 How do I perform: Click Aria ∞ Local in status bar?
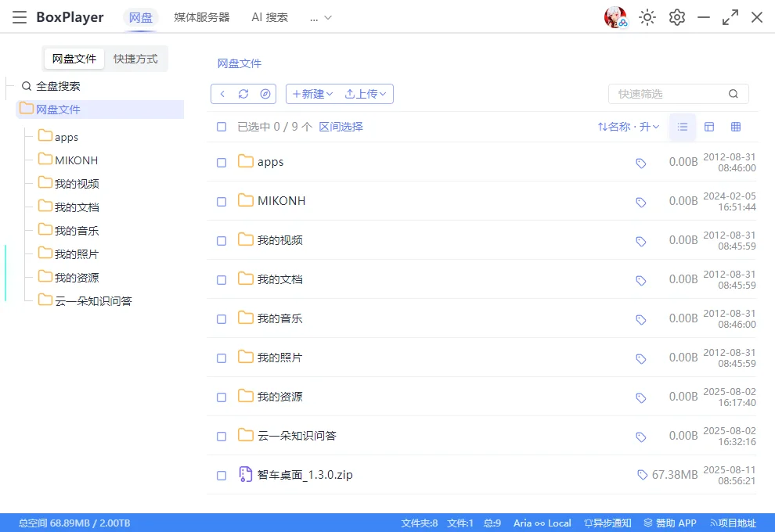coord(542,523)
